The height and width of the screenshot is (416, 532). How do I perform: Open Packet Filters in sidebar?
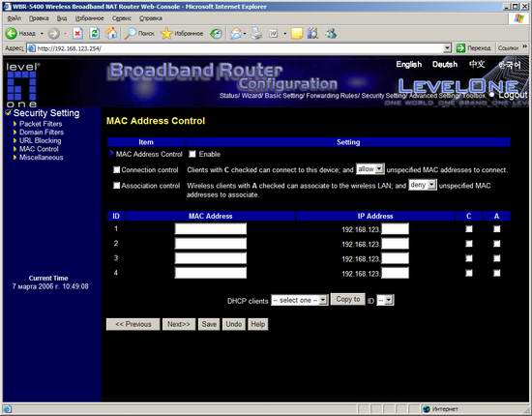point(41,124)
